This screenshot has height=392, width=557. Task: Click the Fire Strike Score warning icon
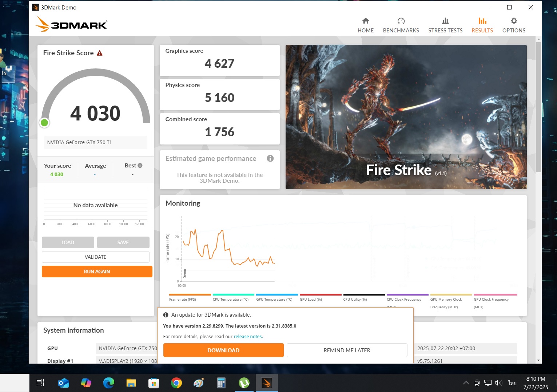click(x=100, y=53)
